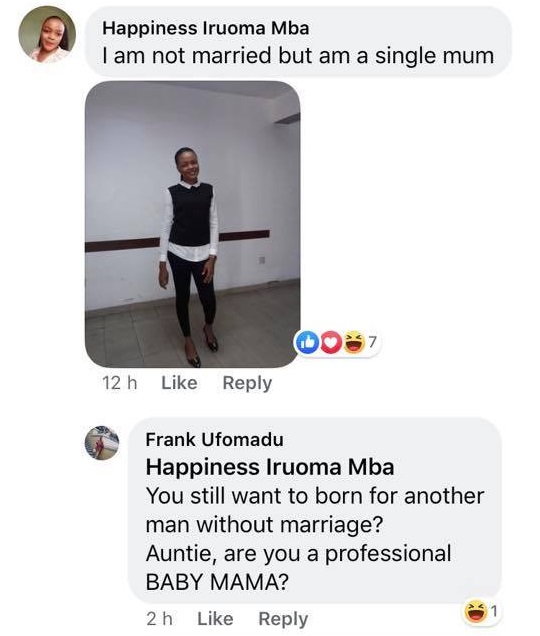View the reaction count of 1
Image resolution: width=540 pixels, height=636 pixels.
point(493,611)
